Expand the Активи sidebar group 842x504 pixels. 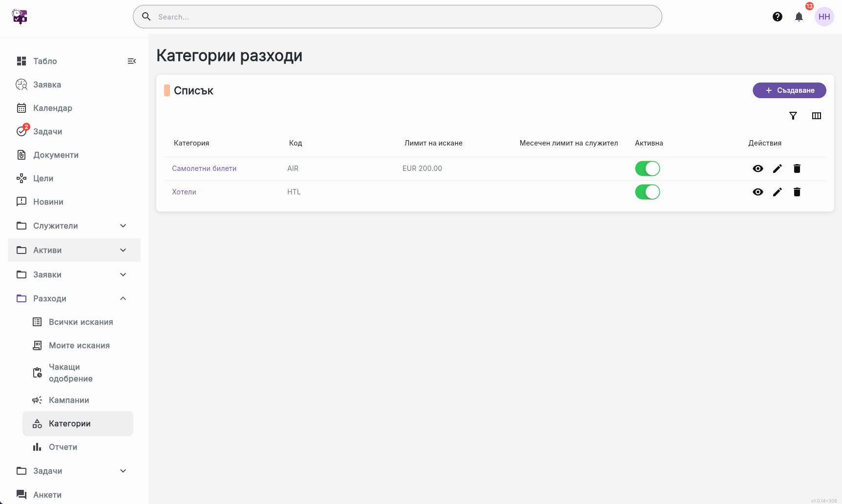tap(74, 250)
